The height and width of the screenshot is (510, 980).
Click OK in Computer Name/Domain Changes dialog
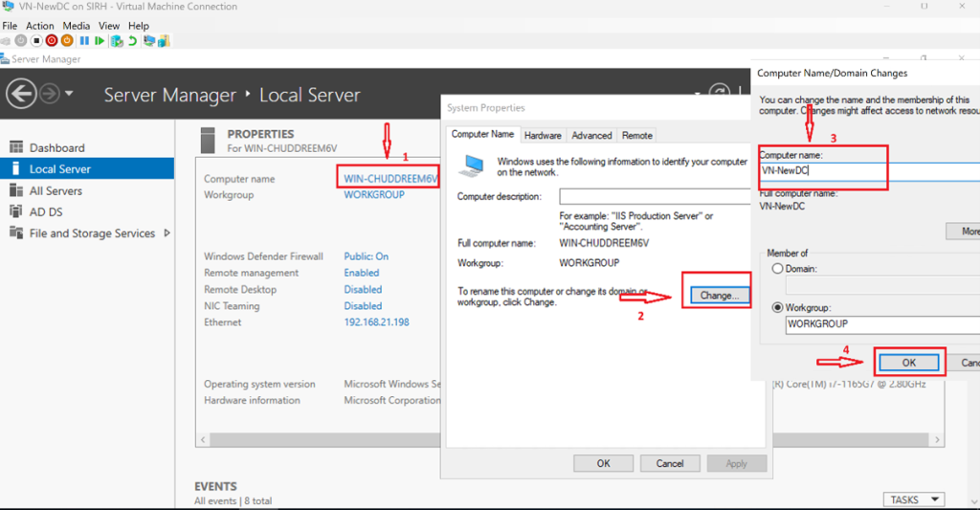908,363
